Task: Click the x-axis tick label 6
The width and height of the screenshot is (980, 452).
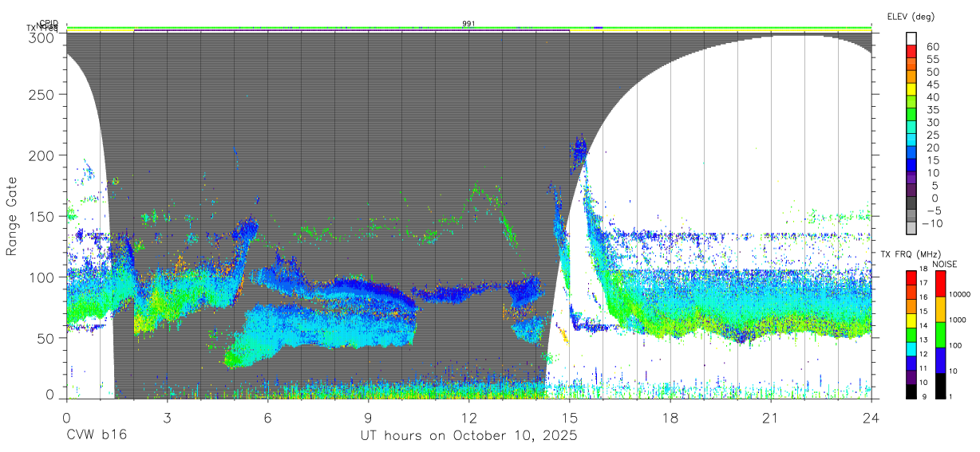Action: [267, 418]
